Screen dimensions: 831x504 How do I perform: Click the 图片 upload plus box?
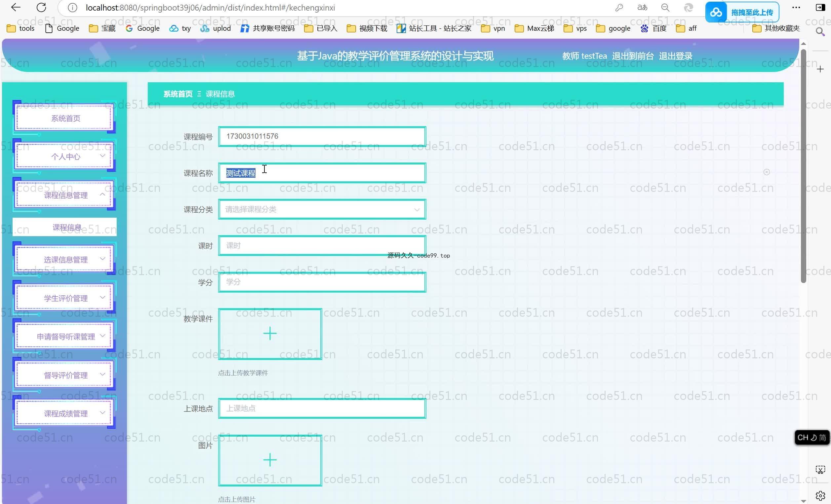pos(270,460)
